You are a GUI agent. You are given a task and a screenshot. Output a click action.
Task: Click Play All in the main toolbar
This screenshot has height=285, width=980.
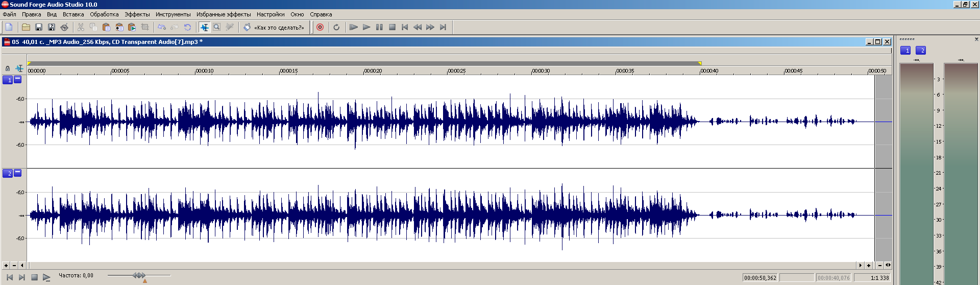pos(354,27)
